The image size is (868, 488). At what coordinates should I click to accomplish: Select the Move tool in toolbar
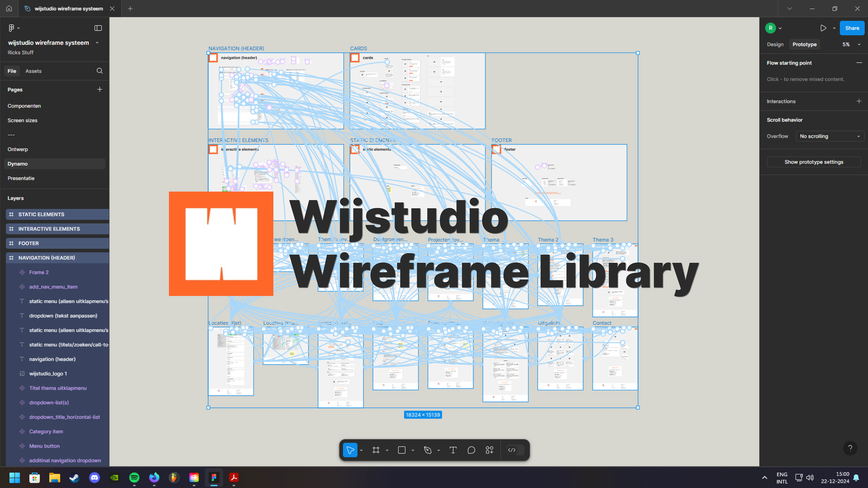tap(350, 450)
